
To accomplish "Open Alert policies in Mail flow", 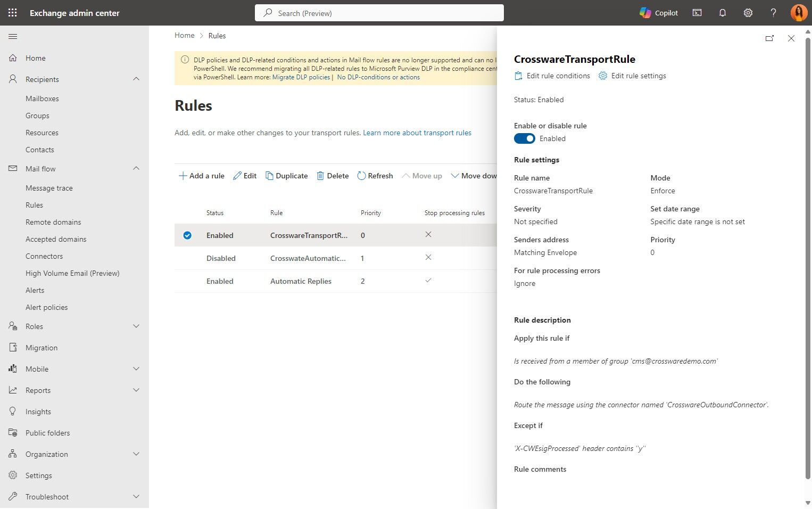I will click(x=47, y=307).
